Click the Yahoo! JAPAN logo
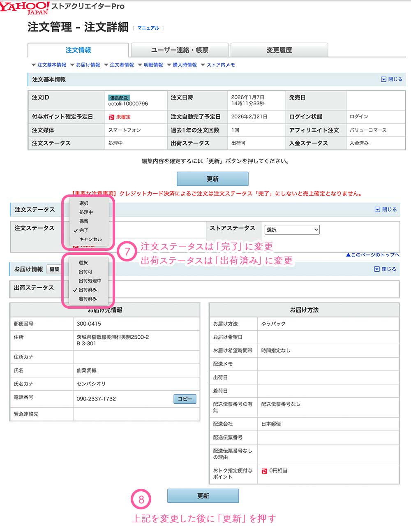 click(x=25, y=7)
